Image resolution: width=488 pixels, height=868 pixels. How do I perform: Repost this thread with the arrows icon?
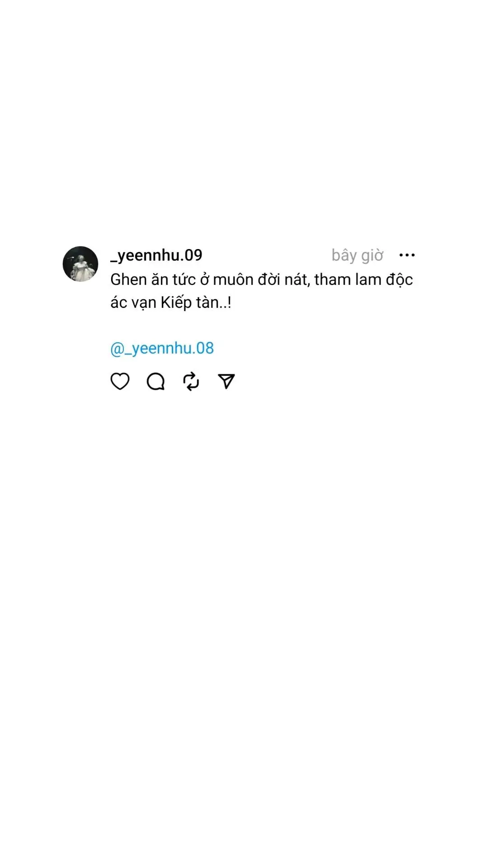coord(191,382)
